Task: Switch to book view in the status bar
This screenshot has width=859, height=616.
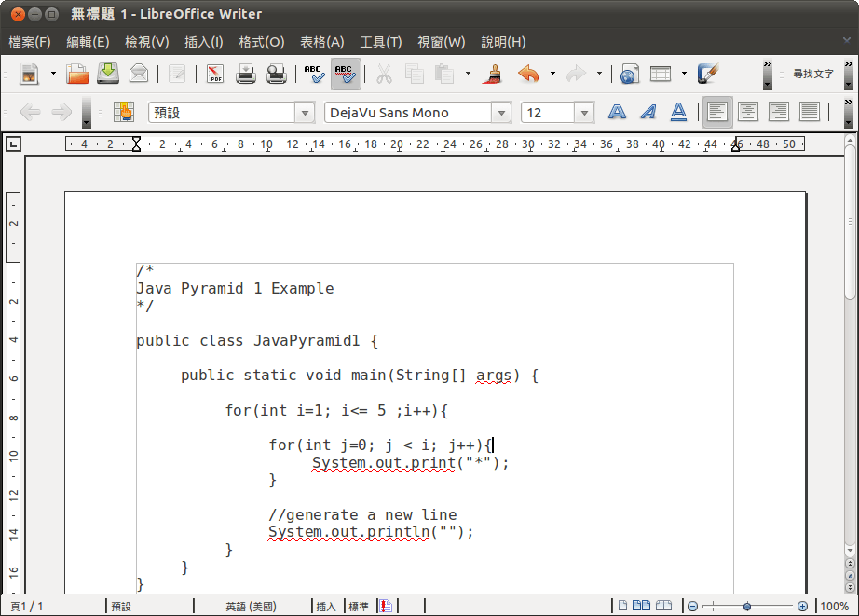Action: [x=664, y=606]
